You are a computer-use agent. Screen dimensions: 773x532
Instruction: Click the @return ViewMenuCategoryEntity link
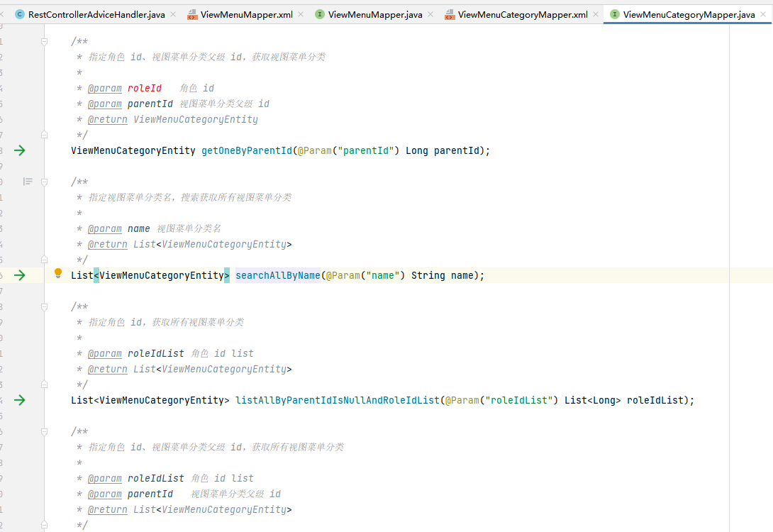(x=108, y=119)
